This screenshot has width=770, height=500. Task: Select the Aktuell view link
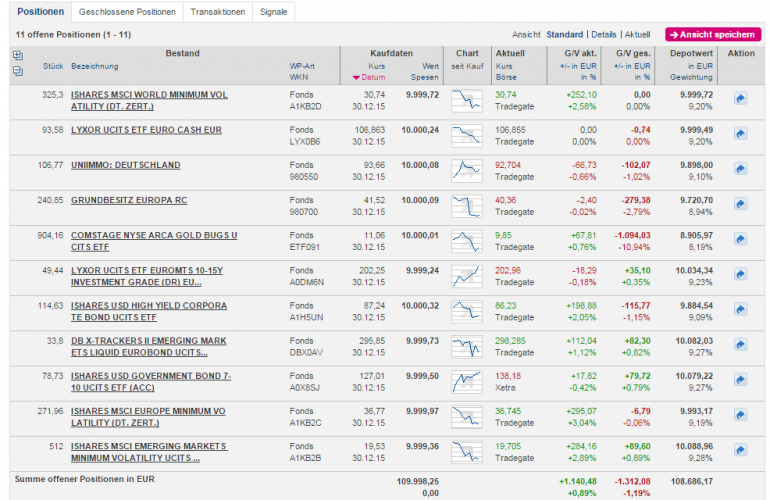(x=638, y=34)
